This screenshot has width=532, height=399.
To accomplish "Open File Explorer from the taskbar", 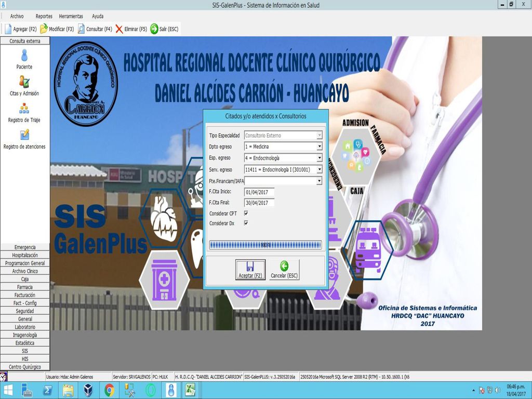I will 68,390.
